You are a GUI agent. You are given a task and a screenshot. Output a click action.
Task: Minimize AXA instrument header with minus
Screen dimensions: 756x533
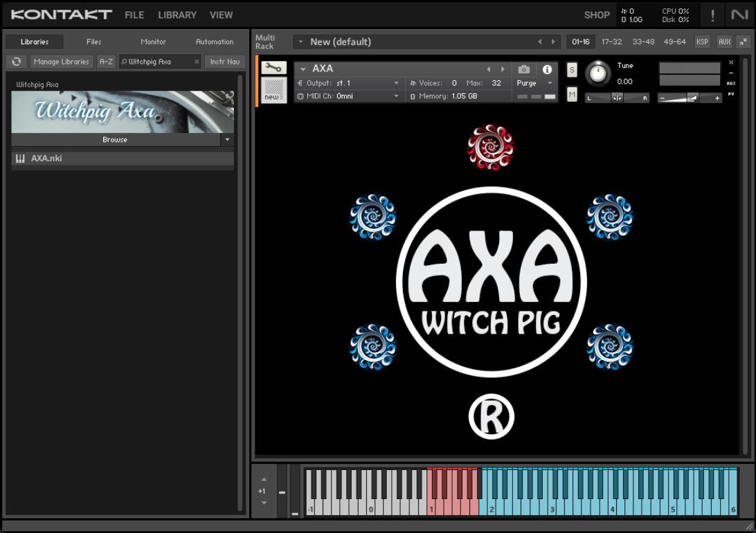731,73
